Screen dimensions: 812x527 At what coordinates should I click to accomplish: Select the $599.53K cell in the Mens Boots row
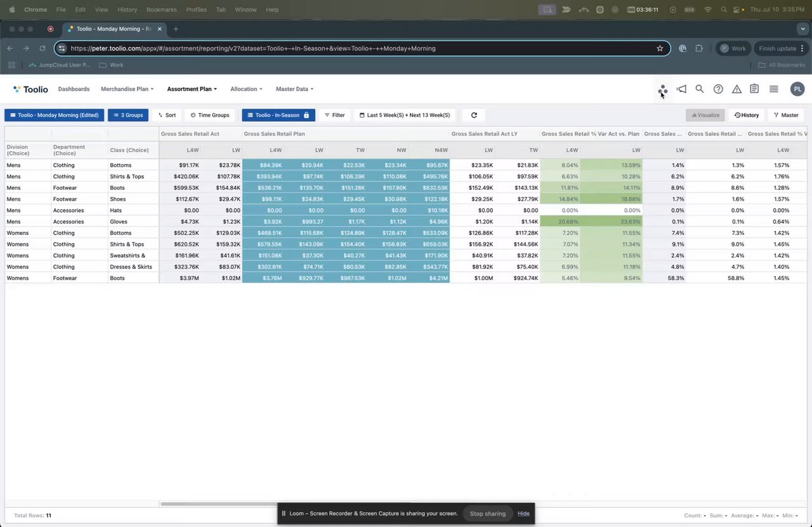(180, 188)
